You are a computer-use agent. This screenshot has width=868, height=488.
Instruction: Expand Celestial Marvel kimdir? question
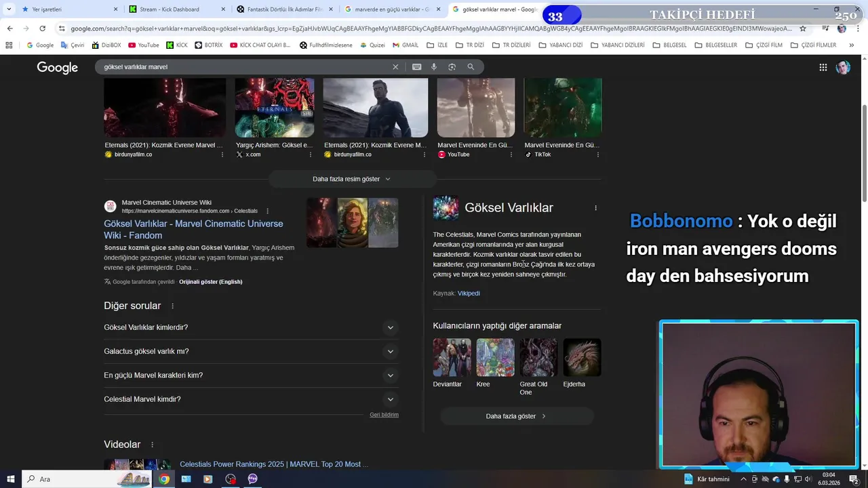(251, 399)
